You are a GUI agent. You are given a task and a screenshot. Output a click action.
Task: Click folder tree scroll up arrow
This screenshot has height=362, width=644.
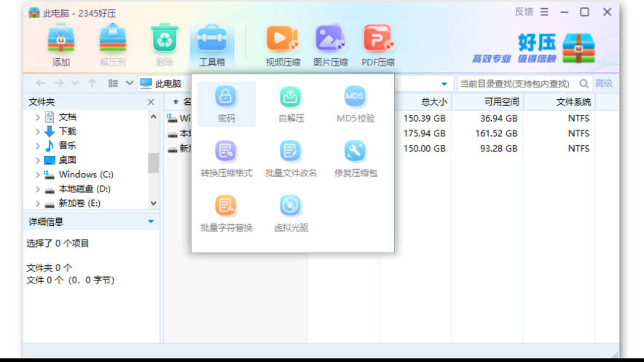153,117
